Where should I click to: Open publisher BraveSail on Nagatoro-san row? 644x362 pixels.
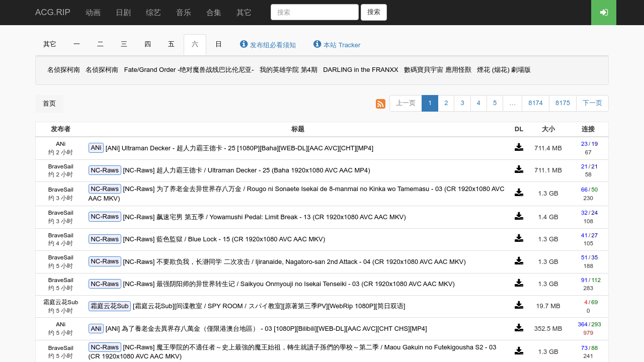(60, 257)
